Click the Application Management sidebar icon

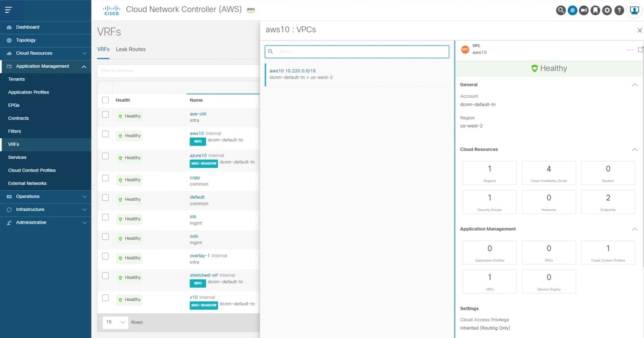[x=9, y=66]
